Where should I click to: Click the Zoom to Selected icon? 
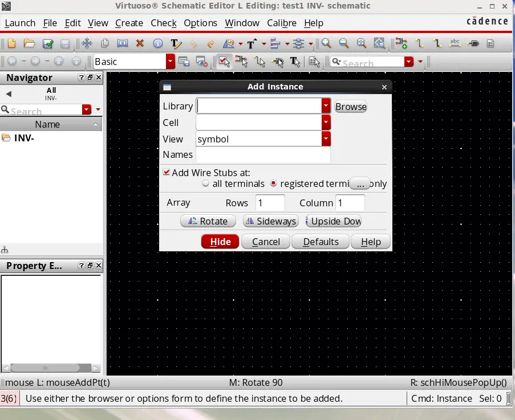point(379,43)
